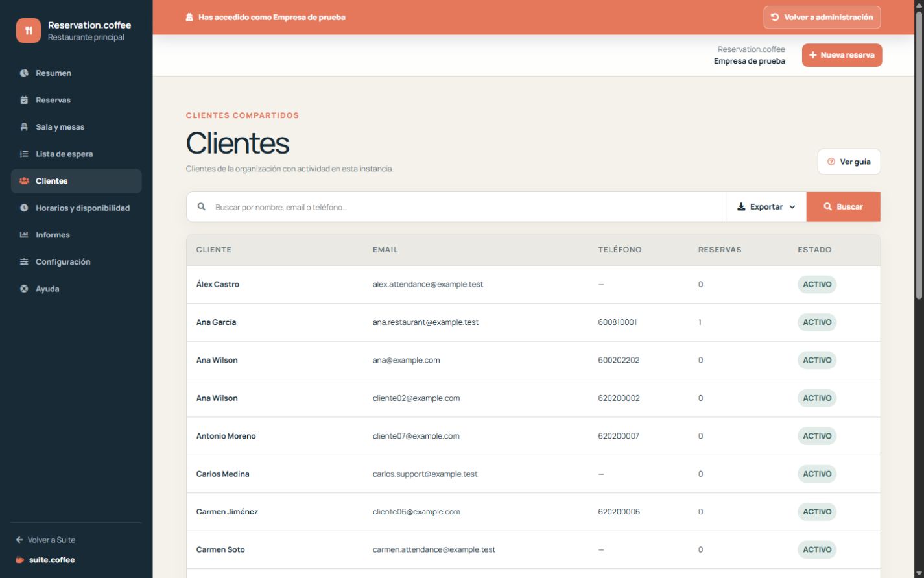This screenshot has width=924, height=578.
Task: Select Lista de espera menu item
Action: (x=77, y=154)
